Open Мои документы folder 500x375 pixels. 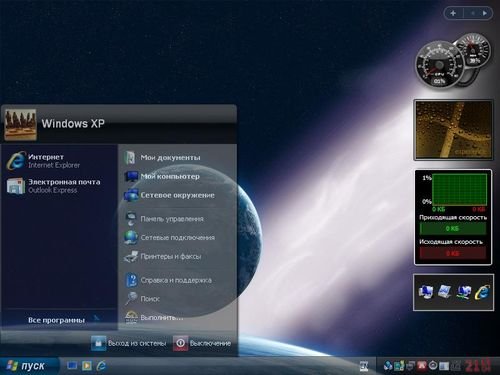pyautogui.click(x=163, y=157)
